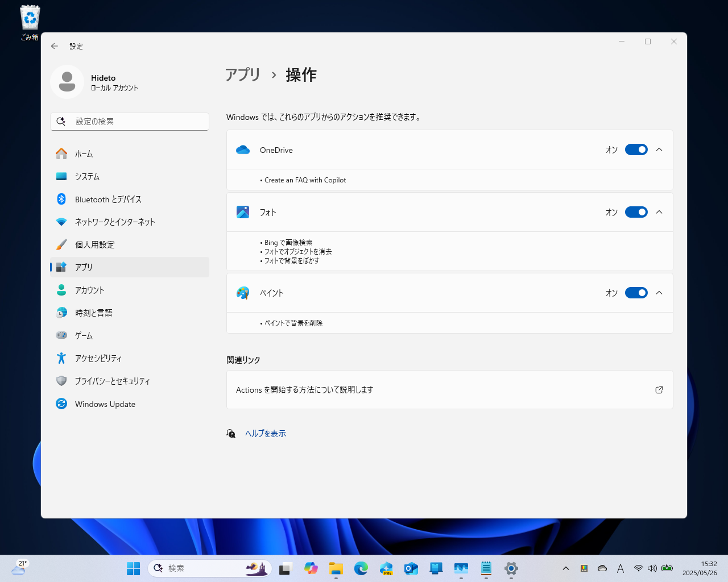Click the Settings gear on the taskbar
This screenshot has height=582, width=728.
coord(511,568)
